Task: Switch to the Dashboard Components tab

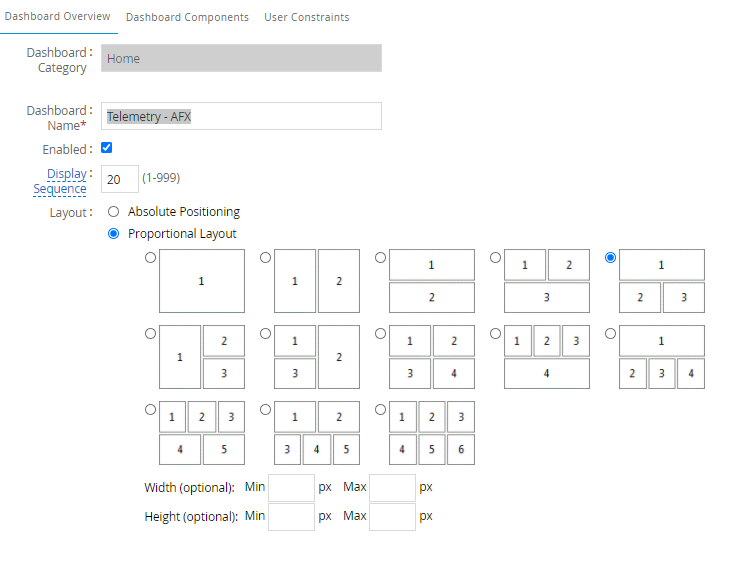Action: click(x=187, y=17)
